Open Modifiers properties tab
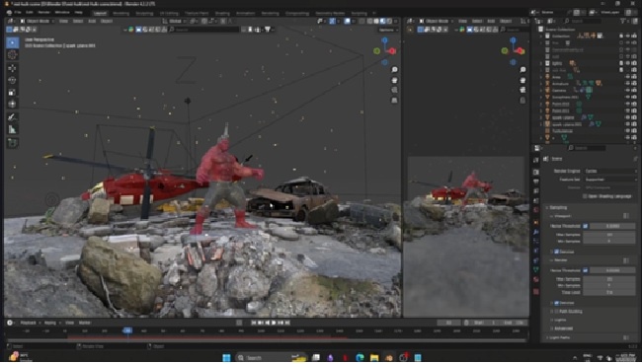 coord(536,232)
